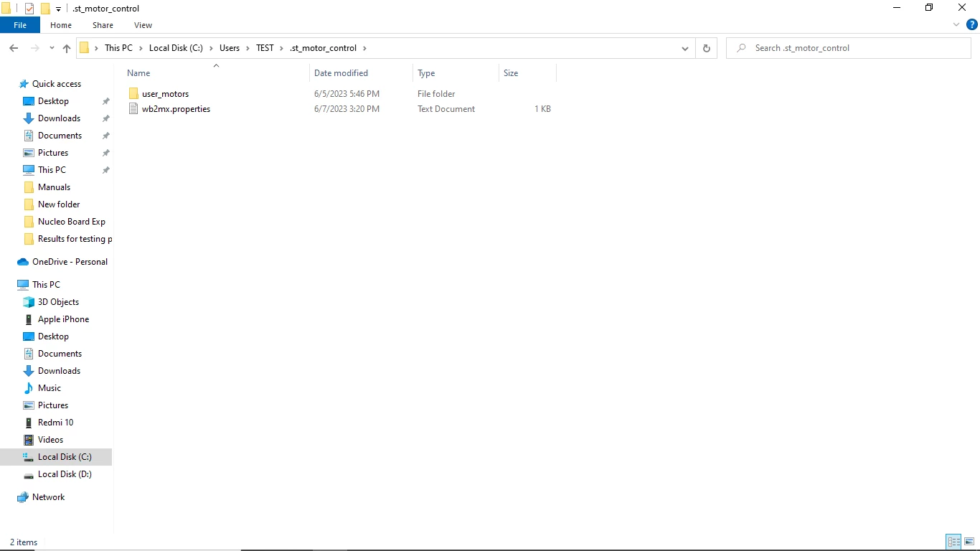Open Network in the navigation pane
Viewport: 980px width, 551px height.
[x=48, y=497]
